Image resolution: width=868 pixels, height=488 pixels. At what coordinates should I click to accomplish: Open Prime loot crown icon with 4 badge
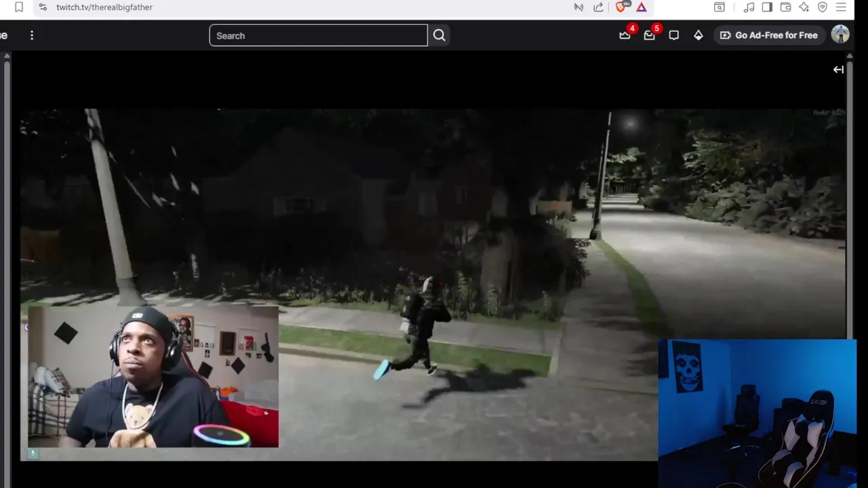click(625, 35)
